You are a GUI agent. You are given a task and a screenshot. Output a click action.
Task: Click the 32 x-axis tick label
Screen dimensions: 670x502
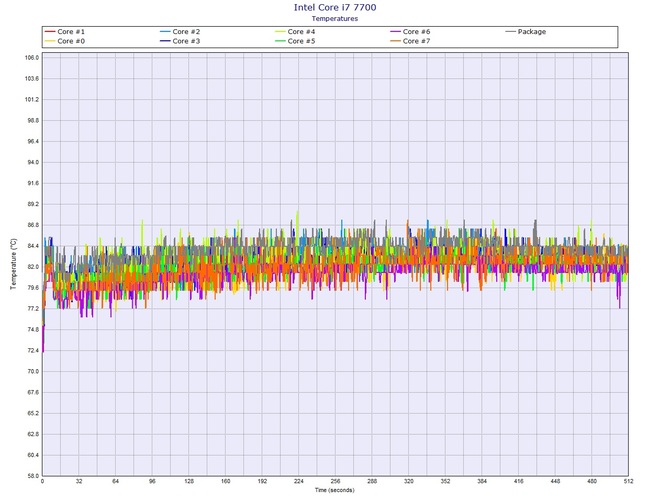[79, 481]
